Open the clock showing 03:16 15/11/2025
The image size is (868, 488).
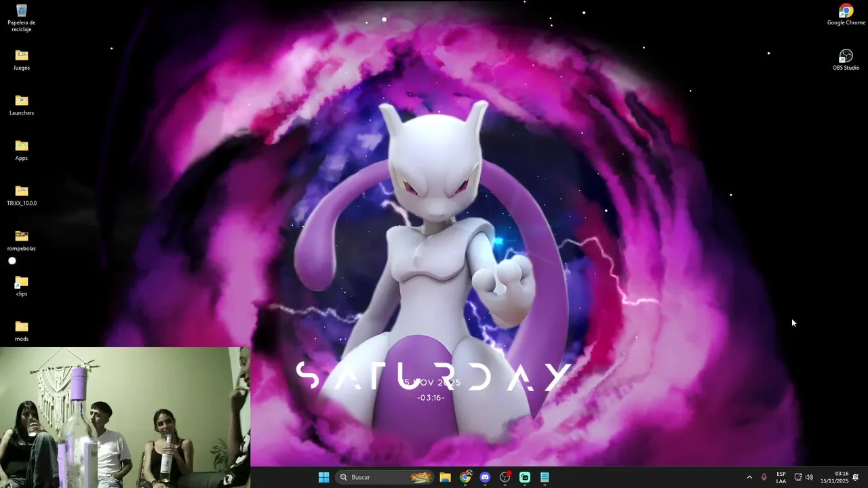pos(834,477)
